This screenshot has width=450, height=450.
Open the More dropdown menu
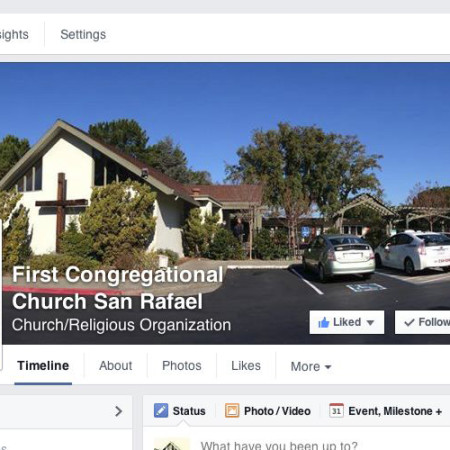point(311,366)
